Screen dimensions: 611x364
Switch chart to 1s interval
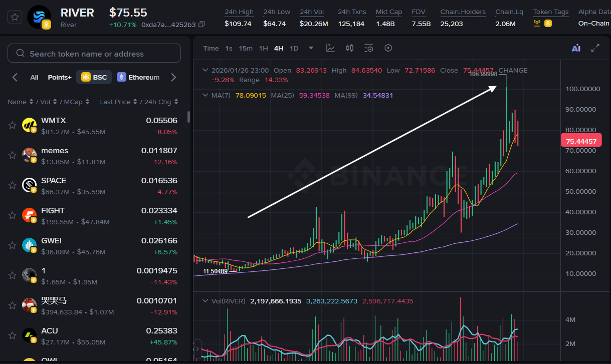[229, 48]
